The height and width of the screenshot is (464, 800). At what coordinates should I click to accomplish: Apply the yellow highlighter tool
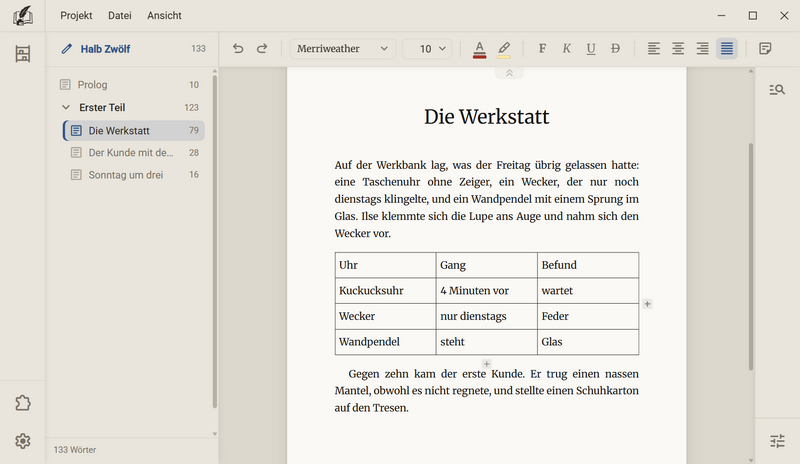504,49
